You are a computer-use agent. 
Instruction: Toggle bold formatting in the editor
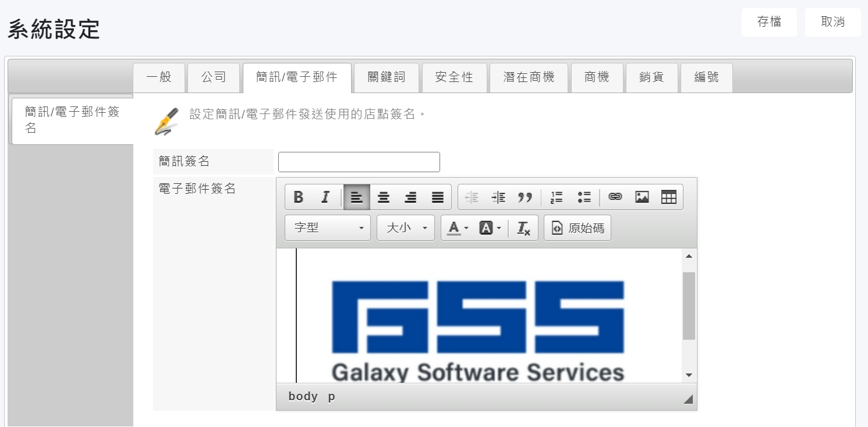(299, 197)
